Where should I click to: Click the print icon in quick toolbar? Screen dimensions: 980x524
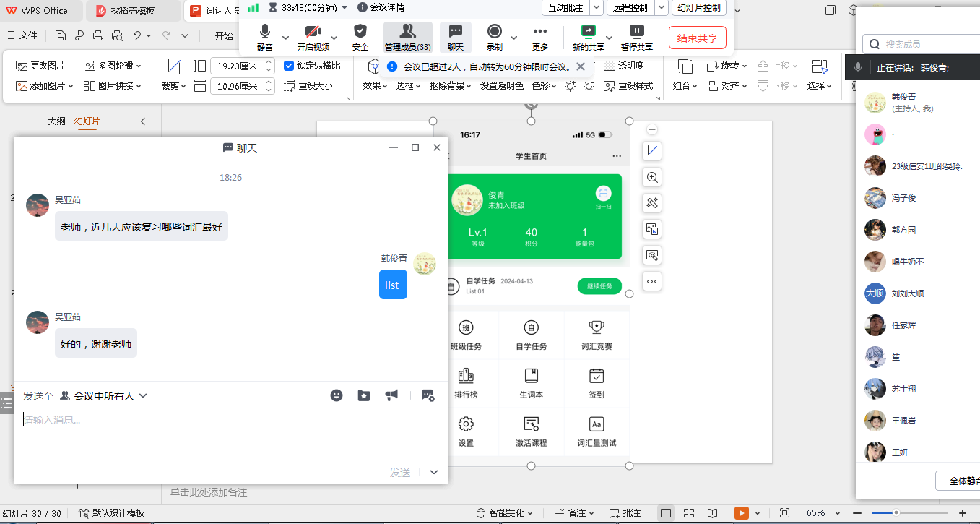coord(98,35)
